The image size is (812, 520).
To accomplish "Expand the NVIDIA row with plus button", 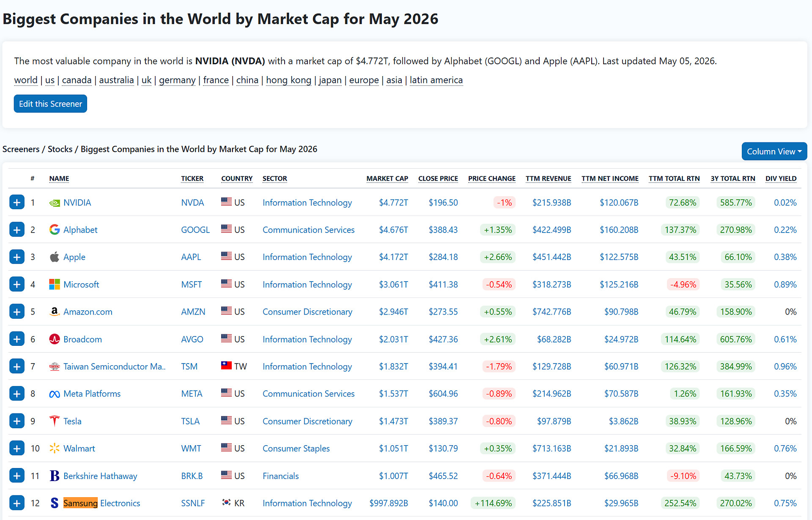I will click(17, 203).
